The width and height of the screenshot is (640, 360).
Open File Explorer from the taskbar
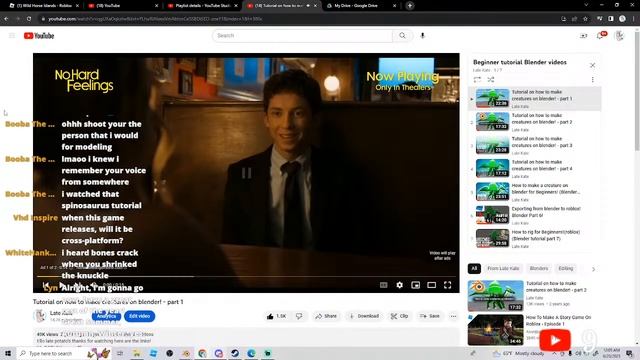click(137, 353)
